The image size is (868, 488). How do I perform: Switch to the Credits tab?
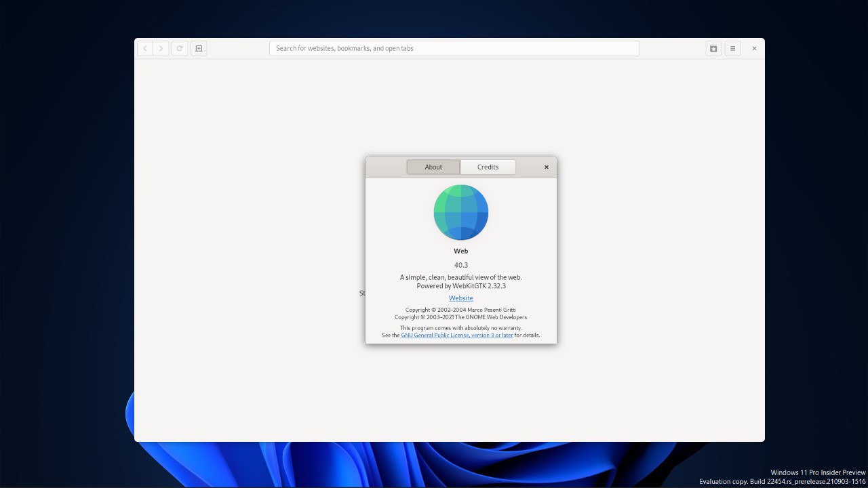coord(488,167)
